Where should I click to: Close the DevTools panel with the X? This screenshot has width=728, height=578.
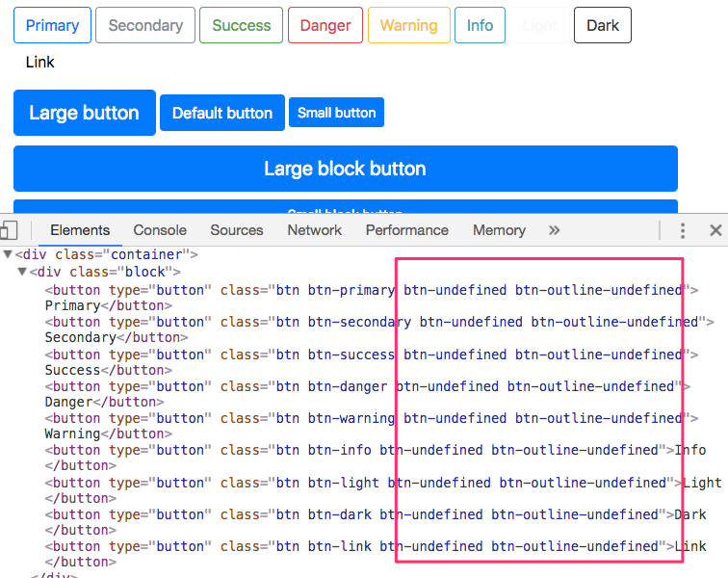point(715,230)
